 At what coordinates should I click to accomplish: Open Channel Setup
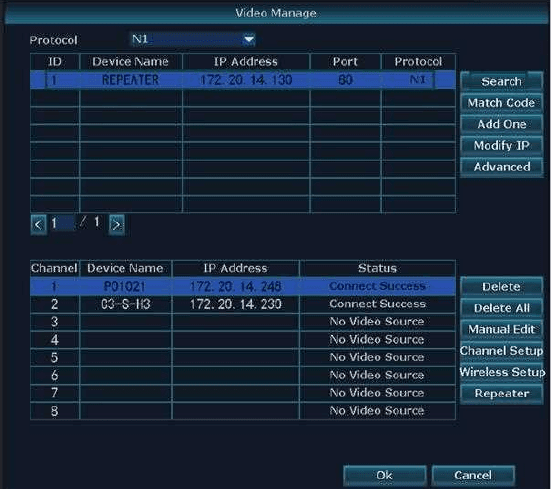(x=501, y=351)
